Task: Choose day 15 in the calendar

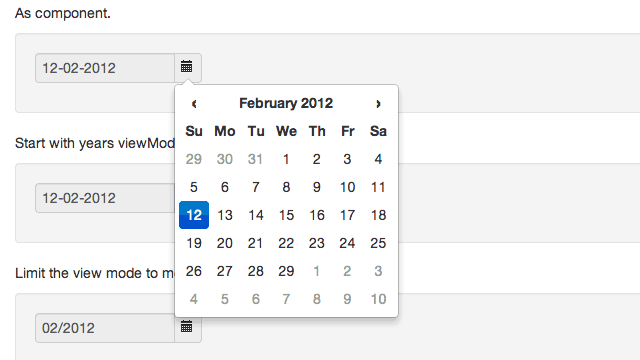Action: click(286, 215)
